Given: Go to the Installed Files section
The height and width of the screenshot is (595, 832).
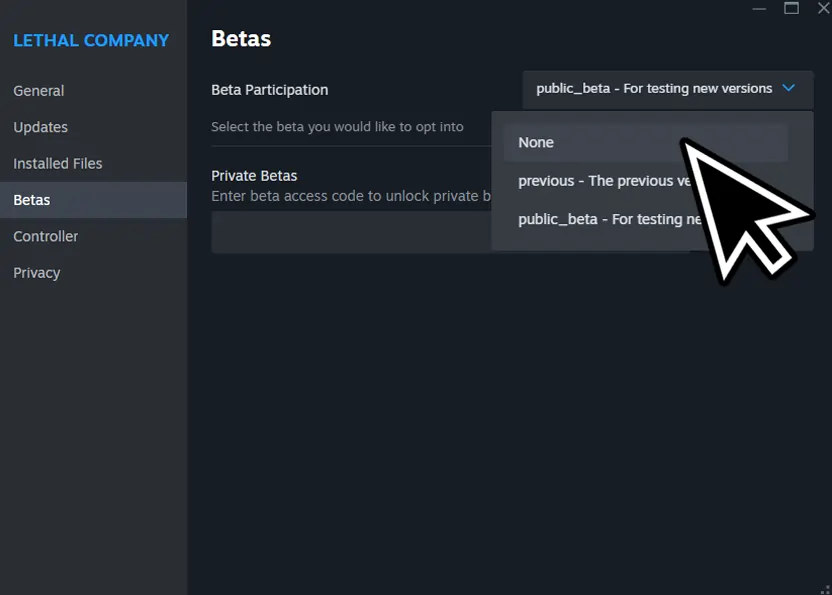Looking at the screenshot, I should point(55,163).
